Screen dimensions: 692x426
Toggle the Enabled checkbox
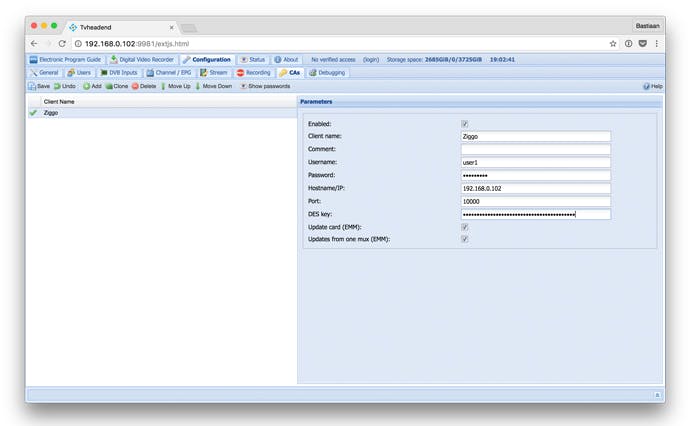click(x=465, y=124)
